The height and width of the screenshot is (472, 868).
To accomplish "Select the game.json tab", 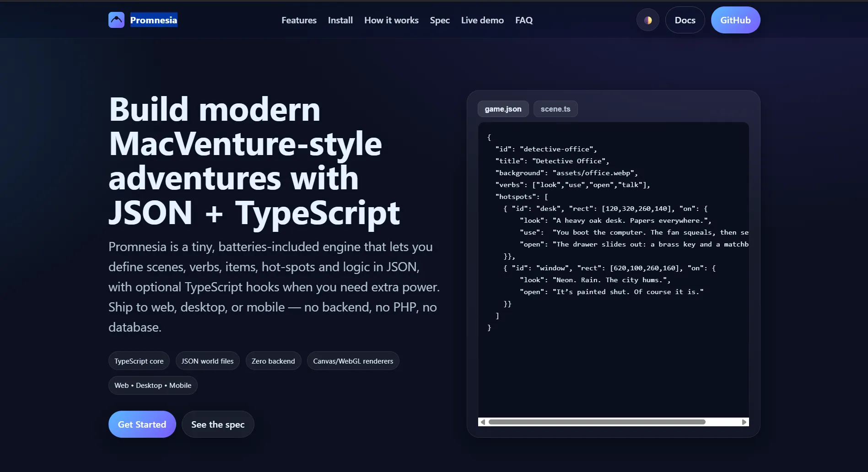I will point(503,109).
